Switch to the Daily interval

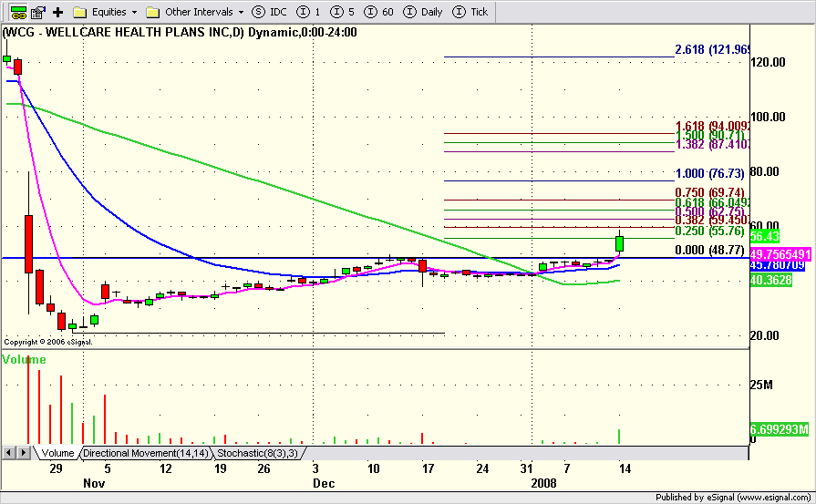(x=422, y=12)
